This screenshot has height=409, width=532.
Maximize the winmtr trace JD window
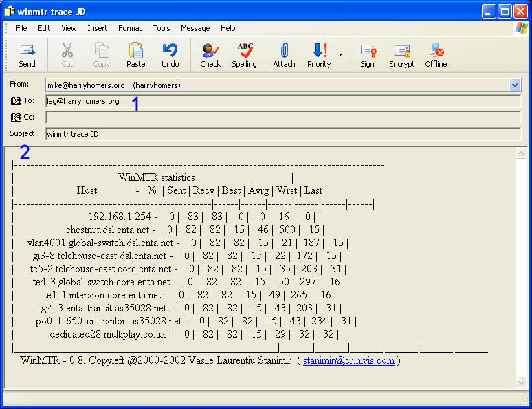click(x=505, y=12)
